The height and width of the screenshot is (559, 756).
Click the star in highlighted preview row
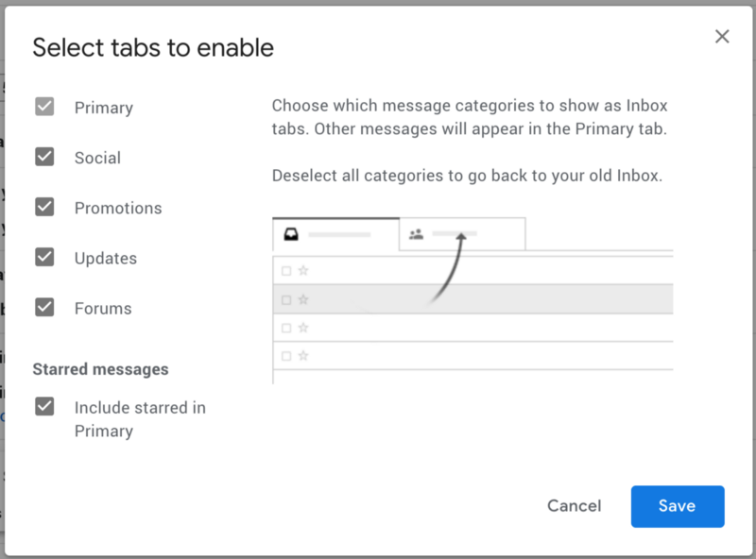303,299
